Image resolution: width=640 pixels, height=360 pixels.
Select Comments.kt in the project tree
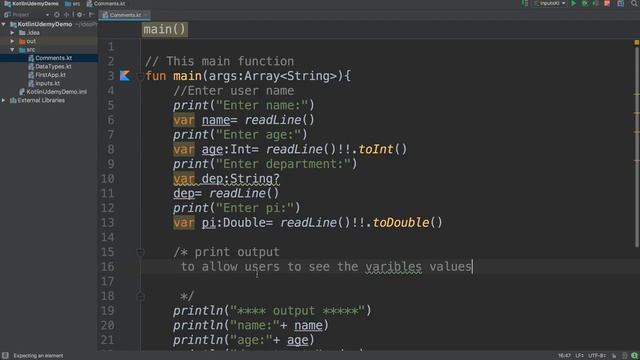53,58
